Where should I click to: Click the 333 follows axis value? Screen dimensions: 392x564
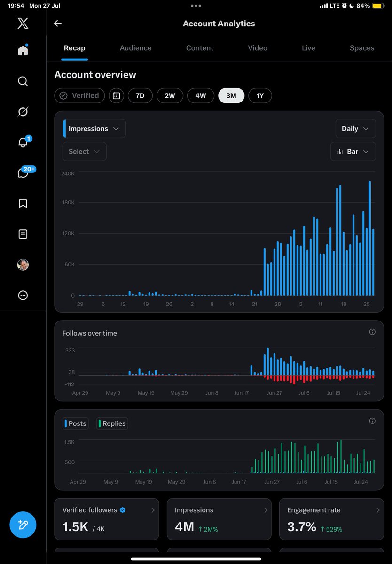pos(70,350)
